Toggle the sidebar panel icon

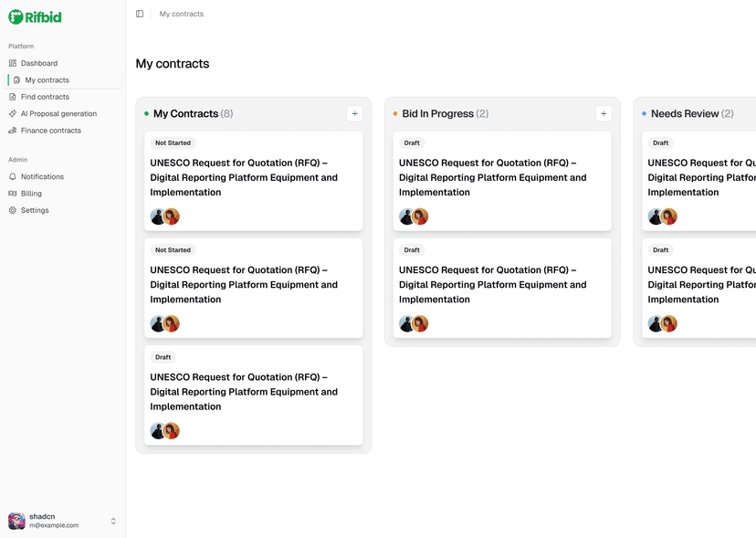(x=140, y=14)
